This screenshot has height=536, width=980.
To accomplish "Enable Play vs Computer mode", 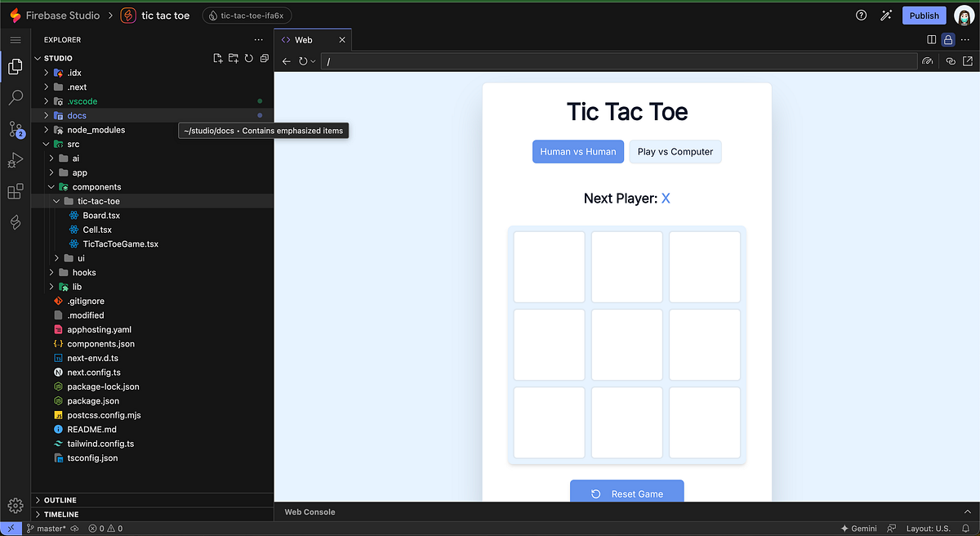I will pyautogui.click(x=675, y=151).
